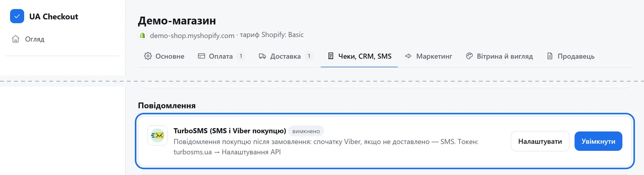Switch to the Продавець tab
Image resolution: width=644 pixels, height=175 pixels.
coord(570,56)
